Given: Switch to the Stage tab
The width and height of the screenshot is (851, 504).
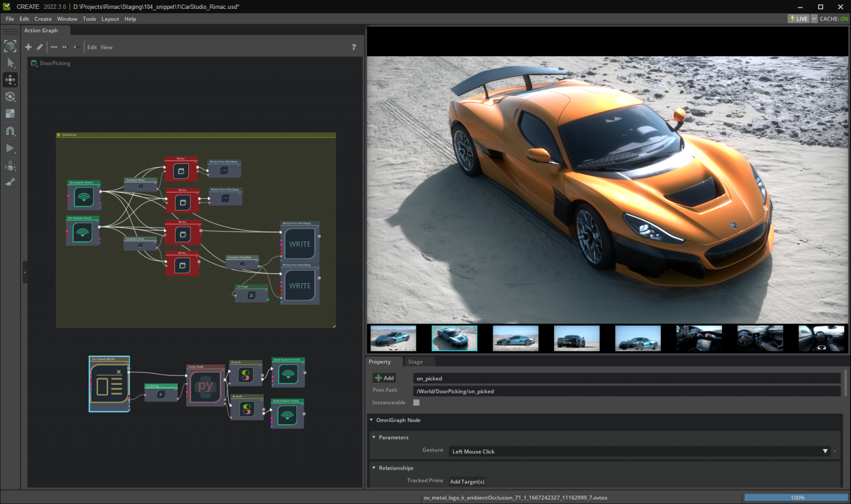Looking at the screenshot, I should tap(414, 362).
